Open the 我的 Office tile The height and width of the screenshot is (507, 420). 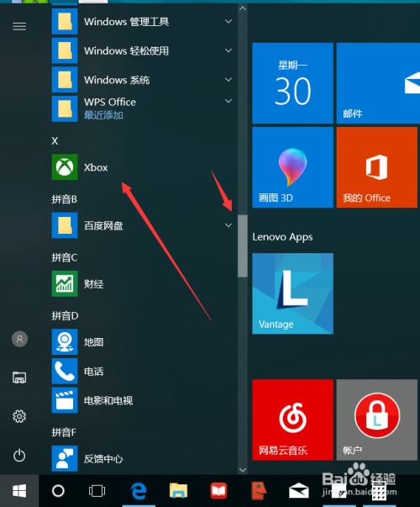click(x=376, y=167)
